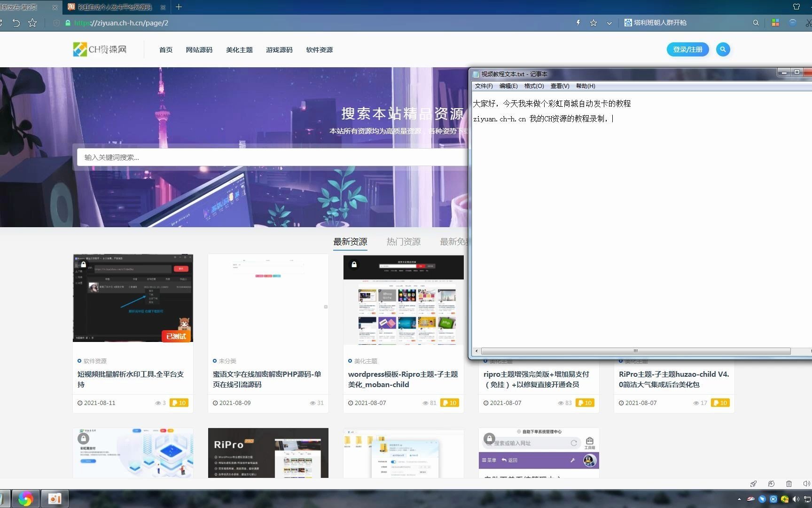
Task: Open the 彩虹易支付 thumbnail card
Action: (x=133, y=453)
